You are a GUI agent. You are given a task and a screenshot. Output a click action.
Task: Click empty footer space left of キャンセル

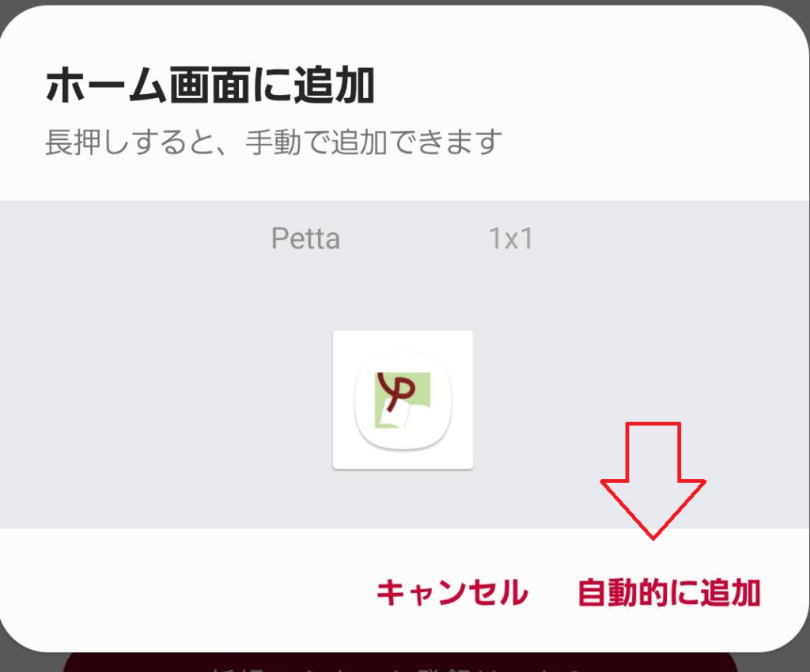pyautogui.click(x=186, y=591)
